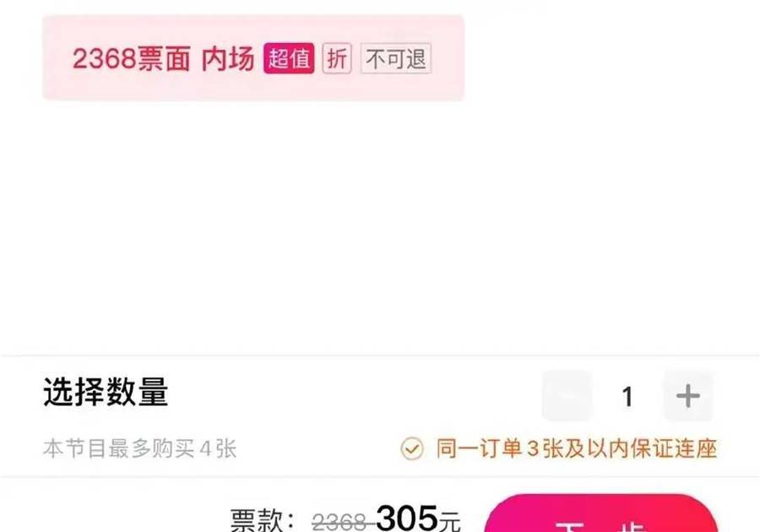760x532 pixels.
Task: Select the 2368票面 内场 ticket option
Action: point(253,57)
